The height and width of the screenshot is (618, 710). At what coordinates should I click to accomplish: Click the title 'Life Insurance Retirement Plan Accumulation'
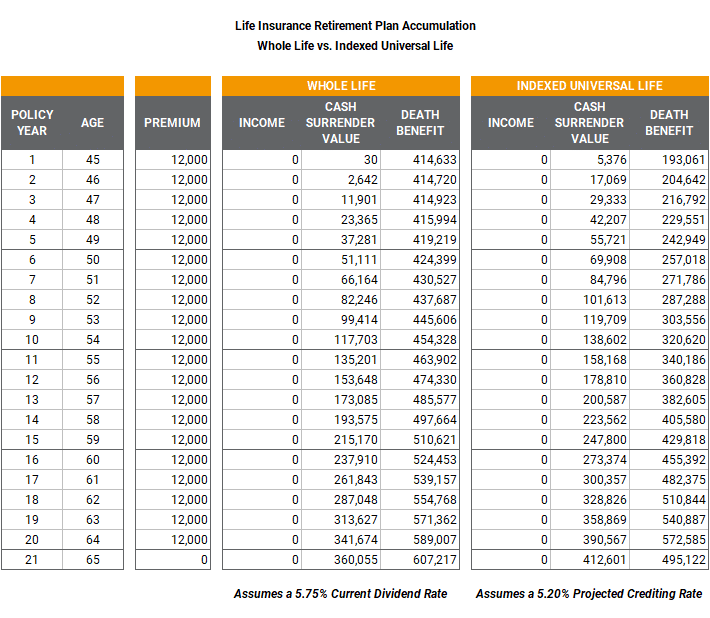tap(354, 26)
